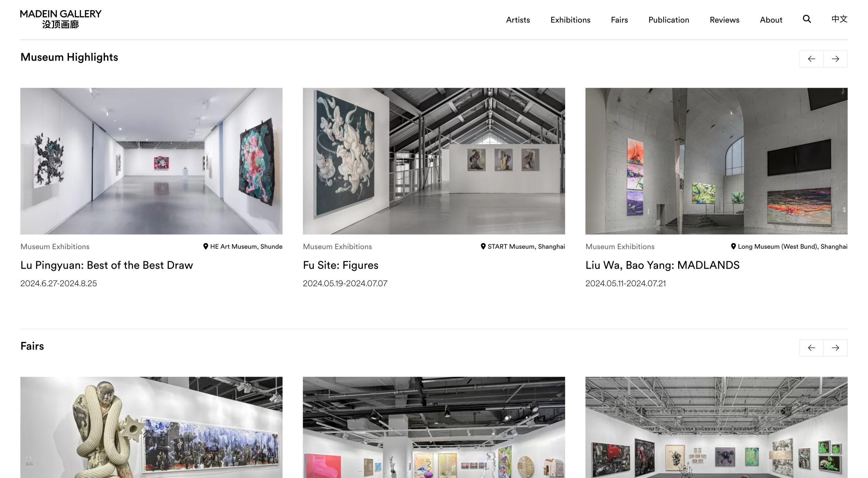This screenshot has height=478, width=868.
Task: Advance Fairs carousel with right arrow
Action: tap(835, 348)
